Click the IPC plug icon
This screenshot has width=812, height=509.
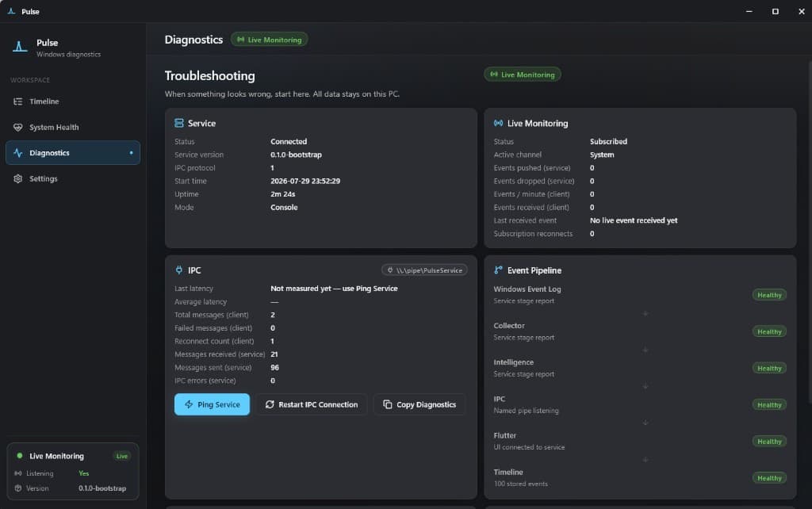[179, 270]
